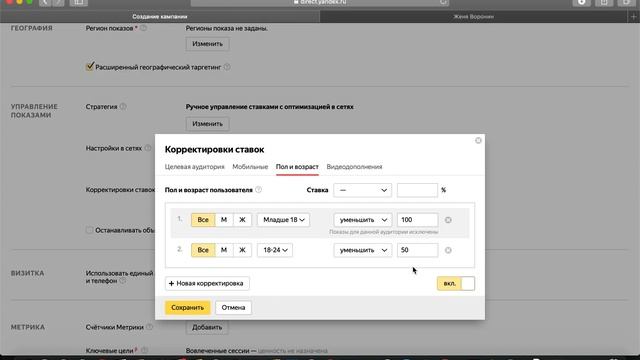Viewport: 640px width, 360px height.
Task: Check the Останавливать объявления checkbox
Action: pos(90,230)
